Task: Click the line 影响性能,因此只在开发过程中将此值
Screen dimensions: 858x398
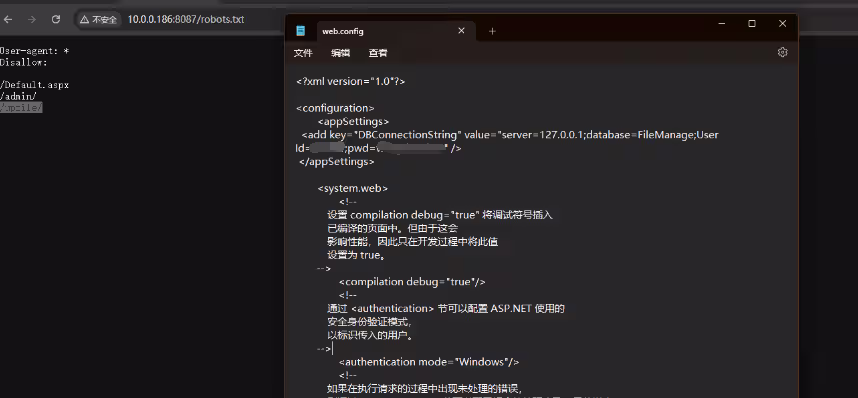Action: 413,241
